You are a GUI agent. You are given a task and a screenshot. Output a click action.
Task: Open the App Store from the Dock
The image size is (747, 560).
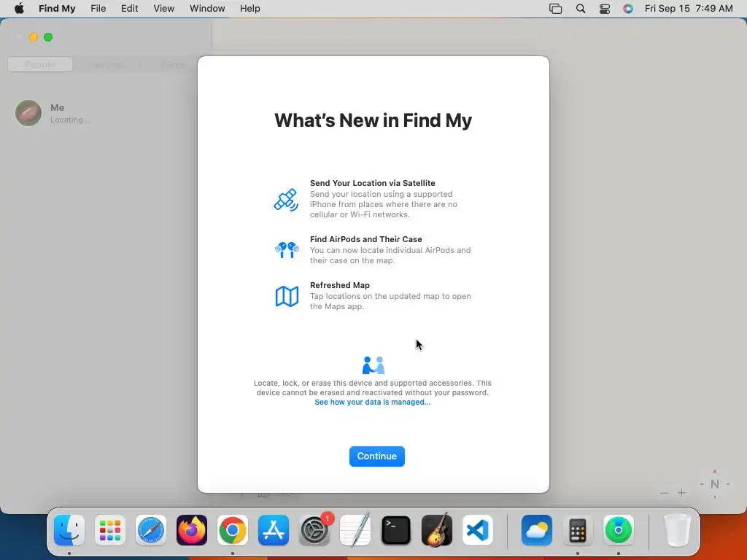(x=274, y=530)
